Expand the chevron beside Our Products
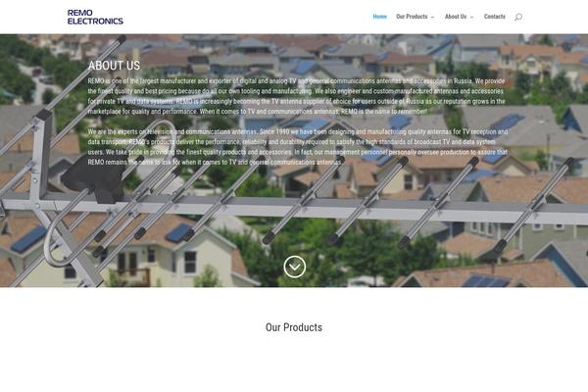This screenshot has height=392, width=588. click(x=432, y=17)
